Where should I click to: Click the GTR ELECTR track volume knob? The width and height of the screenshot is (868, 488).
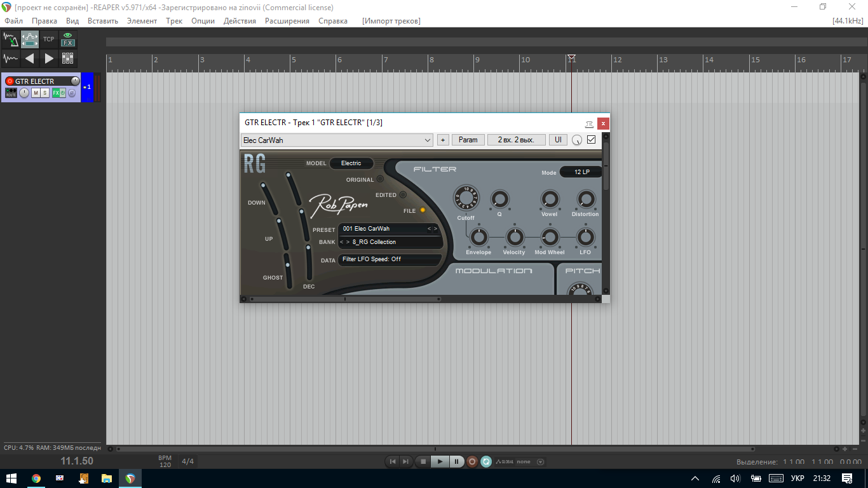(x=75, y=81)
